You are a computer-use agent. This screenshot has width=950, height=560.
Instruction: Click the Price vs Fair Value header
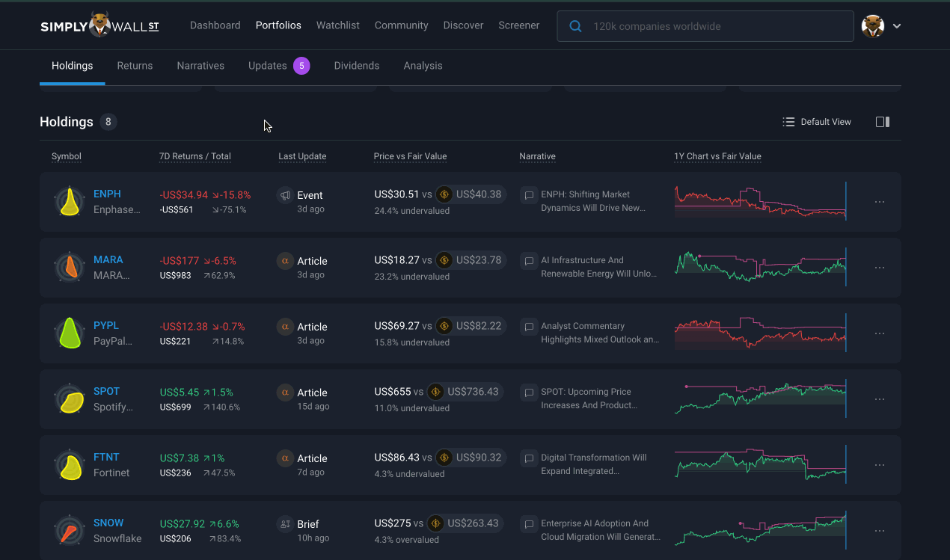point(410,156)
